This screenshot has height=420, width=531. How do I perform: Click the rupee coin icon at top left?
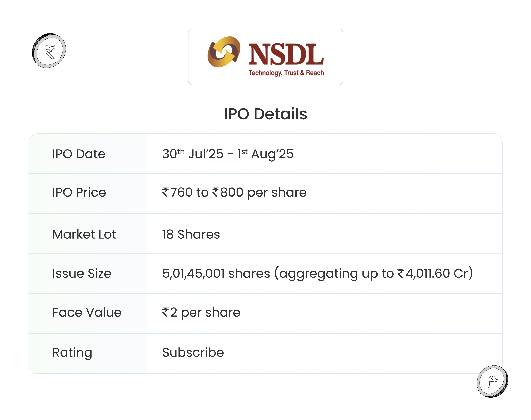49,51
